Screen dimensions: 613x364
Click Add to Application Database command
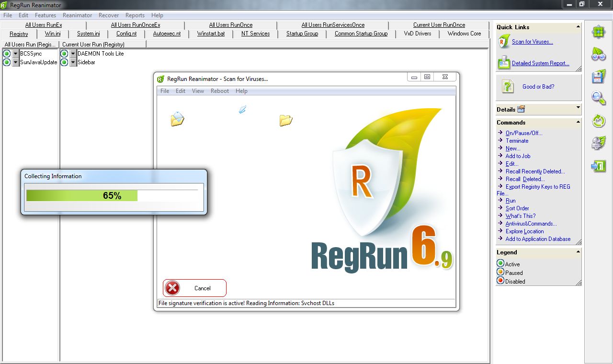(x=538, y=239)
